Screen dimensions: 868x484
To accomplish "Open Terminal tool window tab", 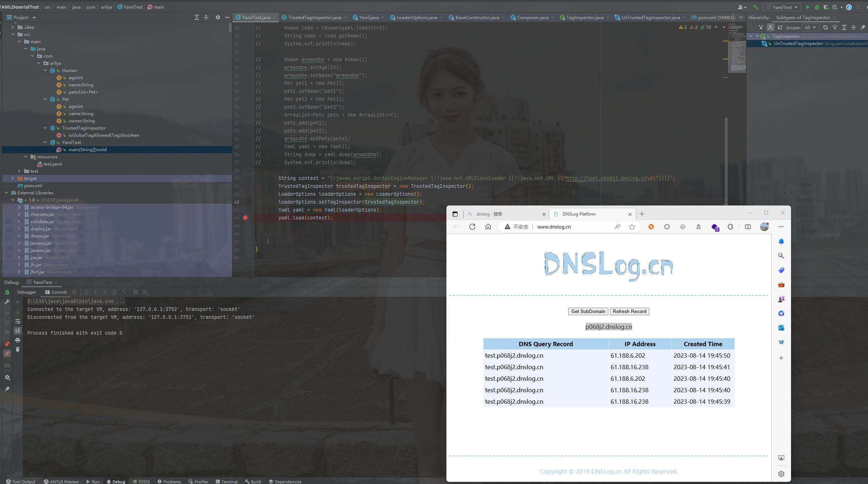I will coord(227,481).
